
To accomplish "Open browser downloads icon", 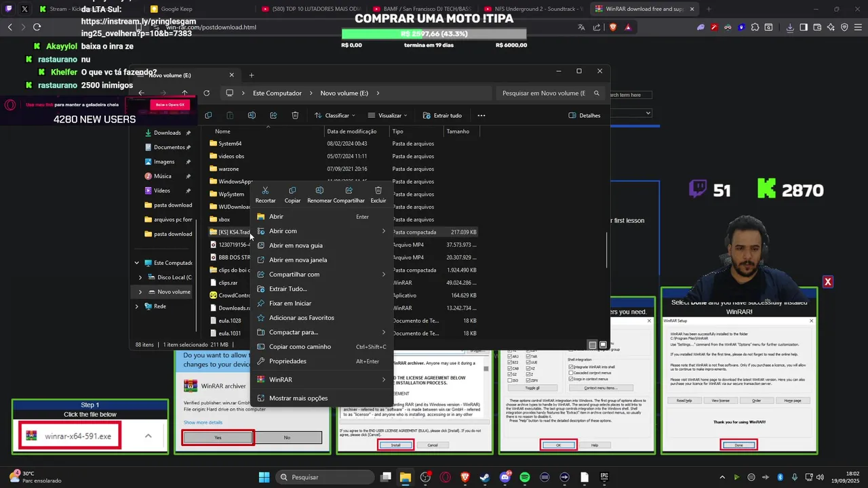I will [790, 27].
